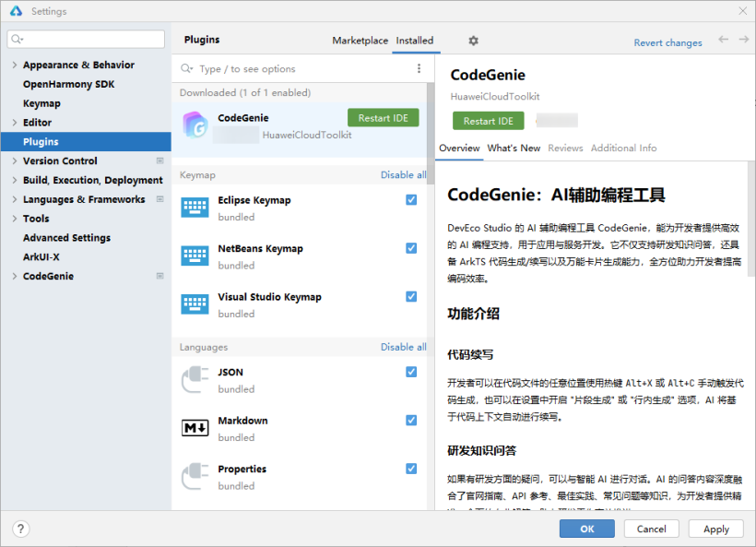Click the Eclipse Keymap keyboard icon

tap(195, 206)
